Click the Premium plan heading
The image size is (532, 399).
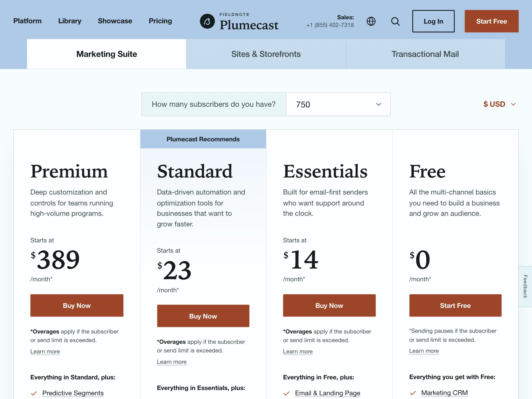click(x=69, y=171)
